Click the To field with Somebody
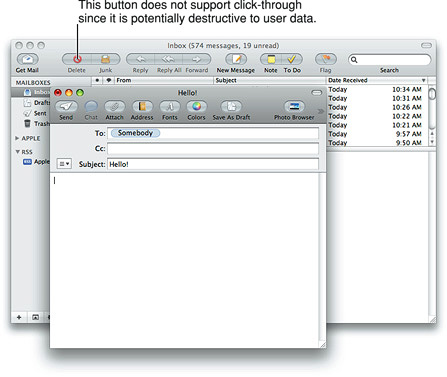The width and height of the screenshot is (447, 377). [213, 133]
